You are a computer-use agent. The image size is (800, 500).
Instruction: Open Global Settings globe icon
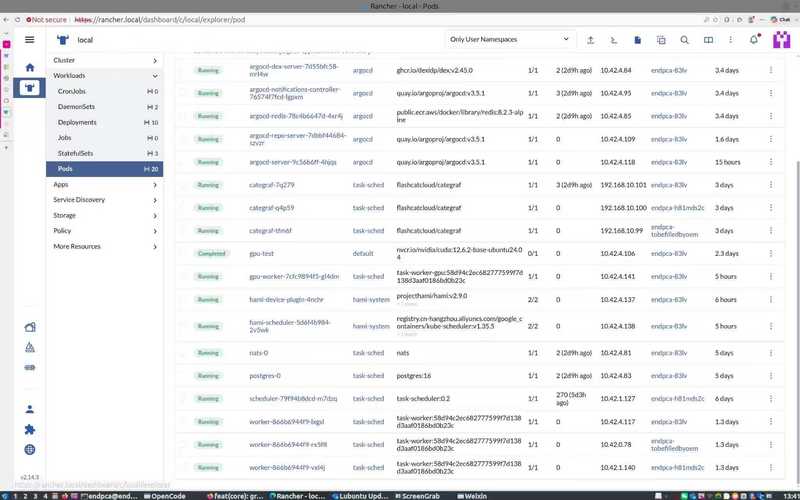(x=30, y=449)
